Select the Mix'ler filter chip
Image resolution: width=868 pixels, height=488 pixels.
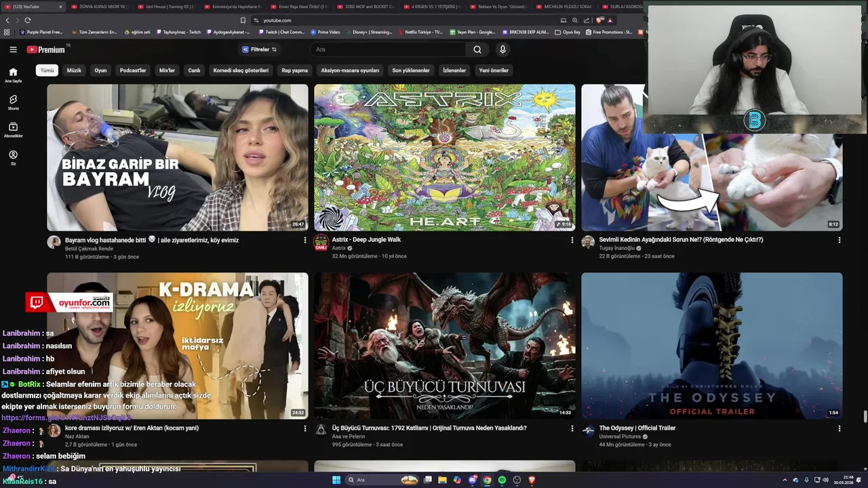[167, 70]
